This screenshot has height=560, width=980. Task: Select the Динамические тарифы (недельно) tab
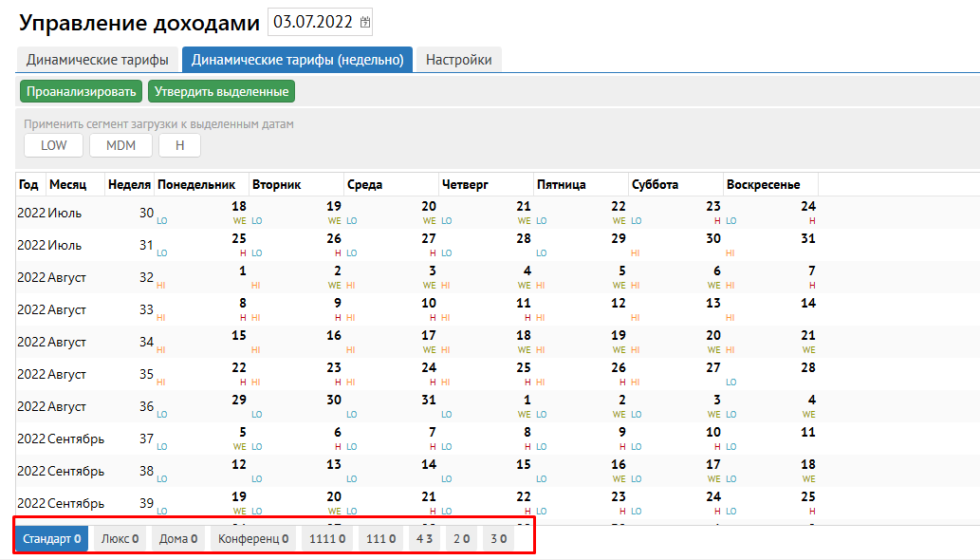pos(297,60)
